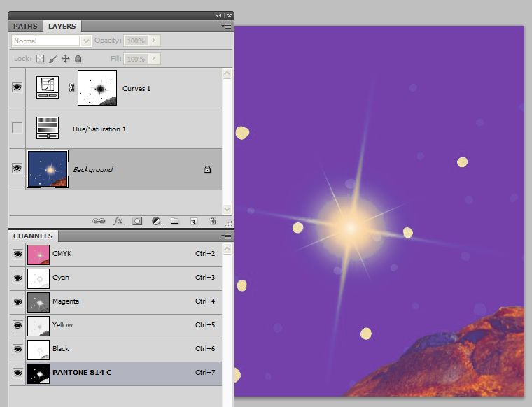
Task: Click the Opacity 100% value field
Action: (136, 41)
